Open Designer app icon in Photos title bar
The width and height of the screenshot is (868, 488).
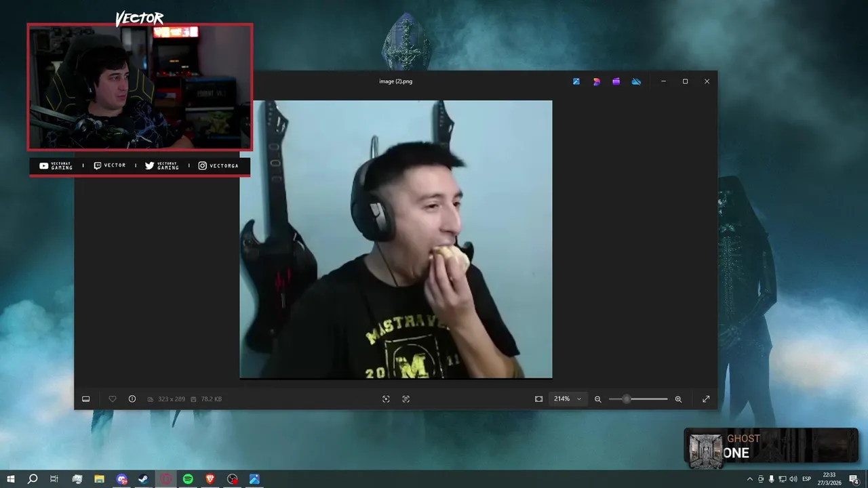[596, 81]
